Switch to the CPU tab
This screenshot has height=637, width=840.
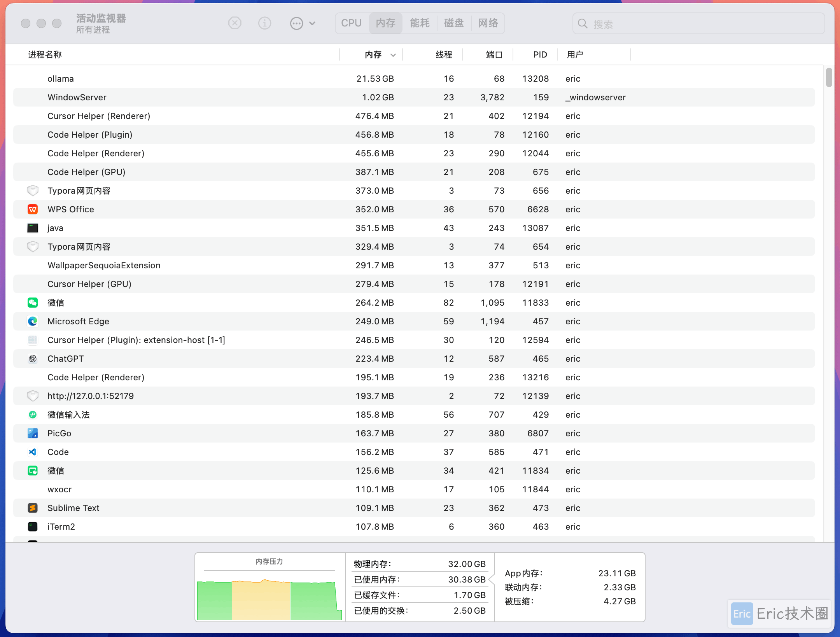tap(351, 23)
